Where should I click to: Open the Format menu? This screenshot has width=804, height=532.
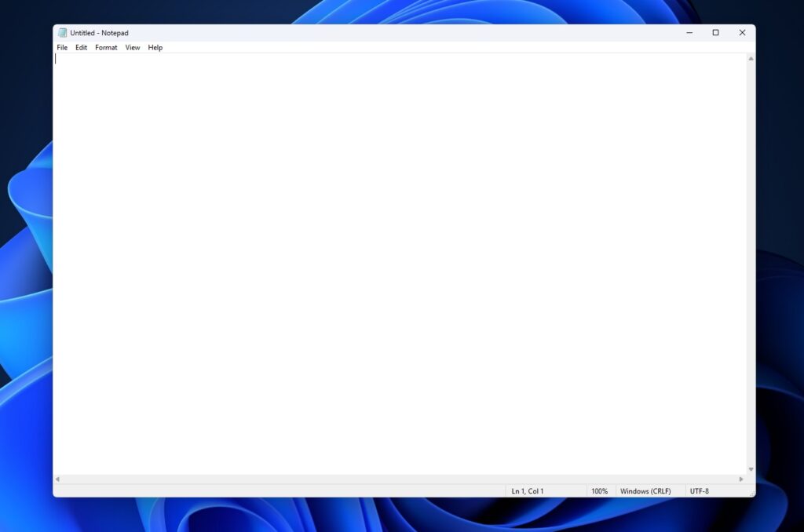click(x=105, y=47)
